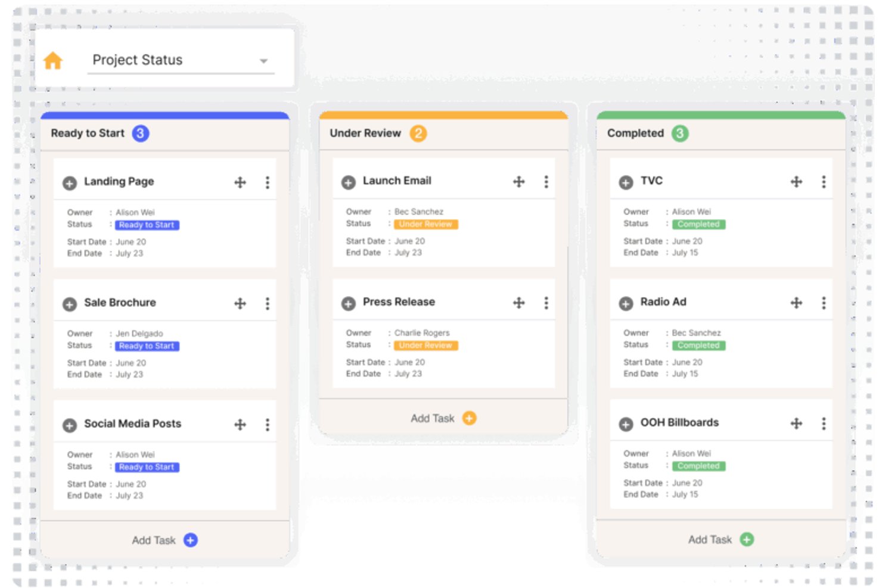Open the Launch Email options menu
This screenshot has height=588, width=882.
point(546,182)
